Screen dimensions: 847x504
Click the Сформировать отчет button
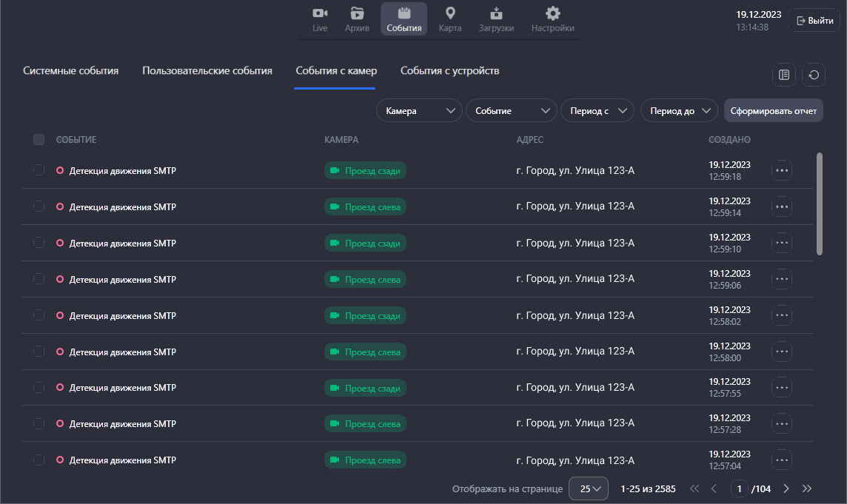pos(773,111)
